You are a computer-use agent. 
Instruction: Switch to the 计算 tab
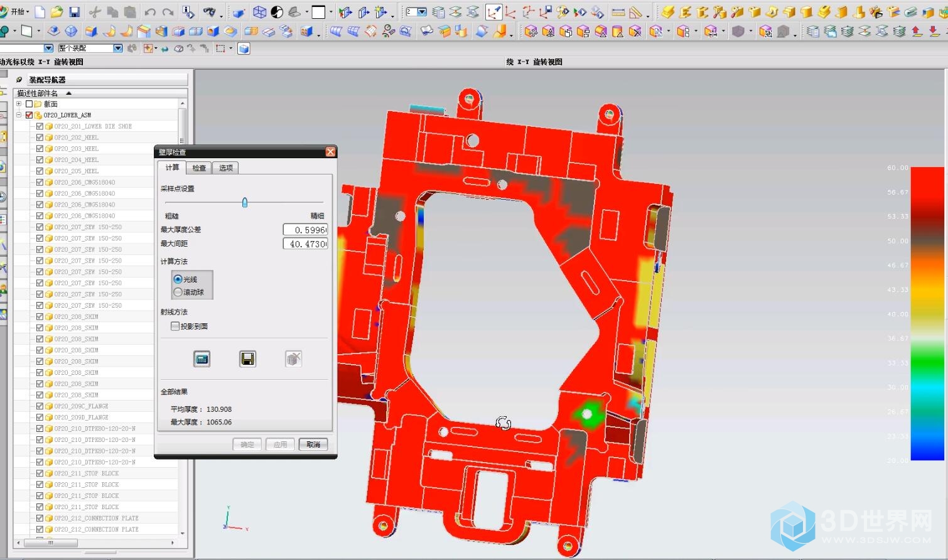(172, 168)
